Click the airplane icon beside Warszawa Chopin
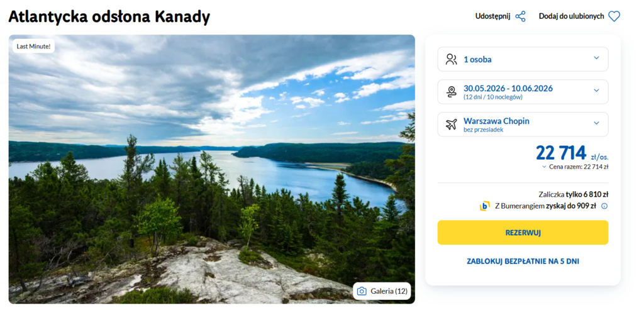The height and width of the screenshot is (310, 644). coord(451,125)
